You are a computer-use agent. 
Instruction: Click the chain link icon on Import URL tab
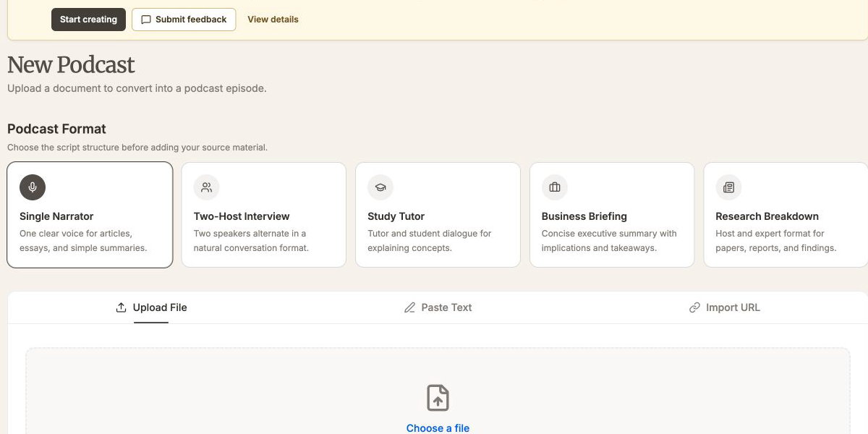click(694, 307)
